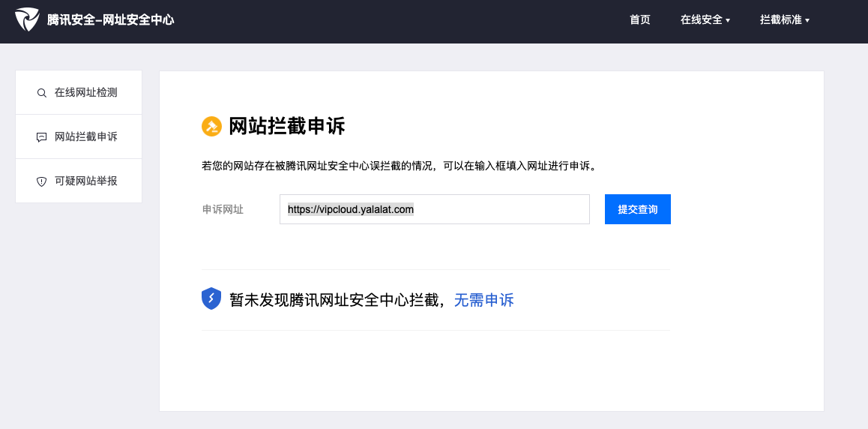Click the orange gavel icon next to heading
Screen dimensions: 868x429
[211, 127]
